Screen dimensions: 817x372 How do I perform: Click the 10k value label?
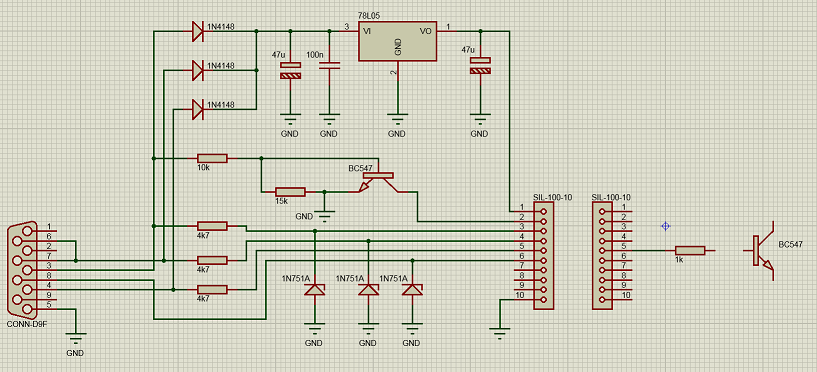(204, 168)
